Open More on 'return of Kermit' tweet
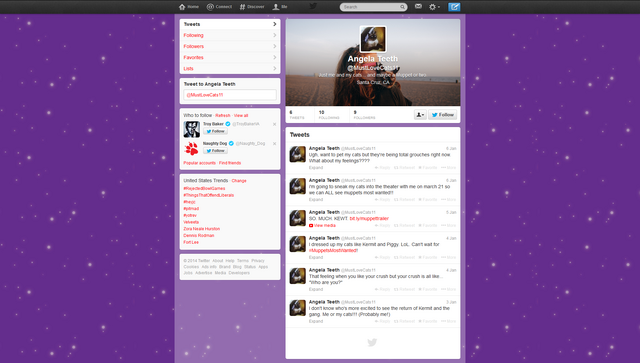Viewport: 640px width, 363px height. [x=449, y=321]
